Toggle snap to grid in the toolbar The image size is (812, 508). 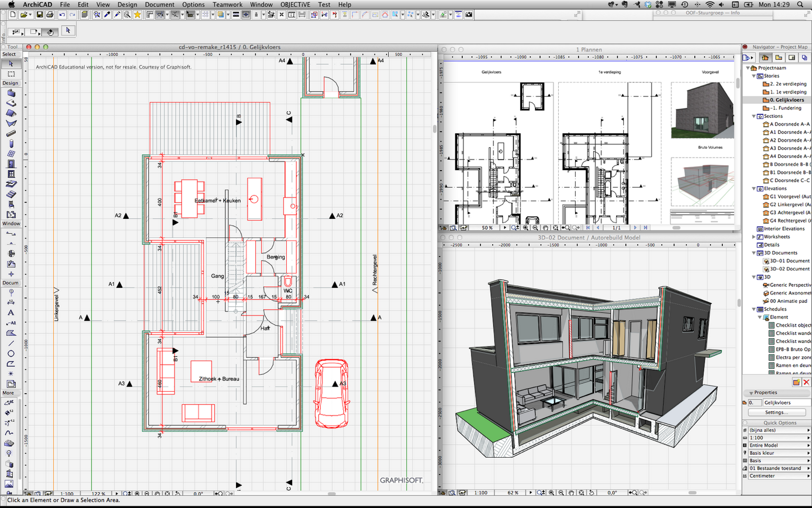[x=206, y=14]
